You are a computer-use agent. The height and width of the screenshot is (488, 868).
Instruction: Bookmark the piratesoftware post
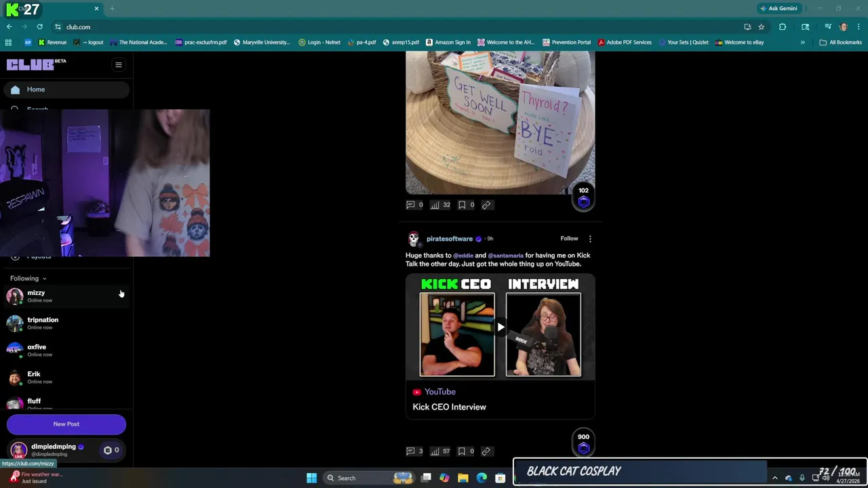tap(466, 451)
